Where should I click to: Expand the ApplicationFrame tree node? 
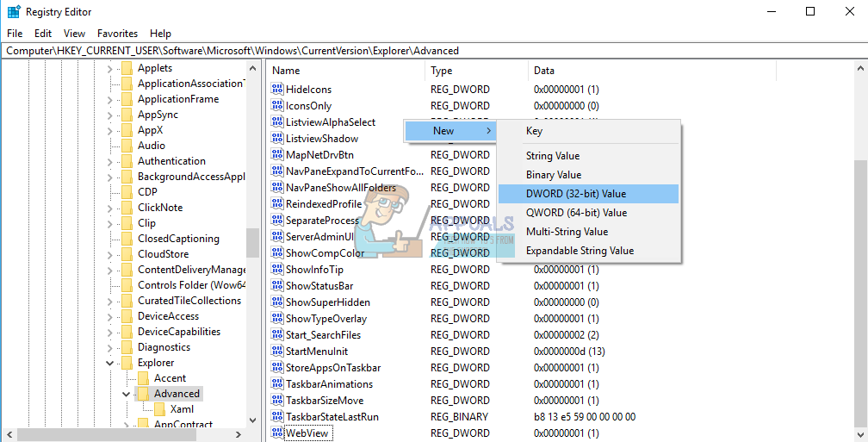tap(109, 100)
